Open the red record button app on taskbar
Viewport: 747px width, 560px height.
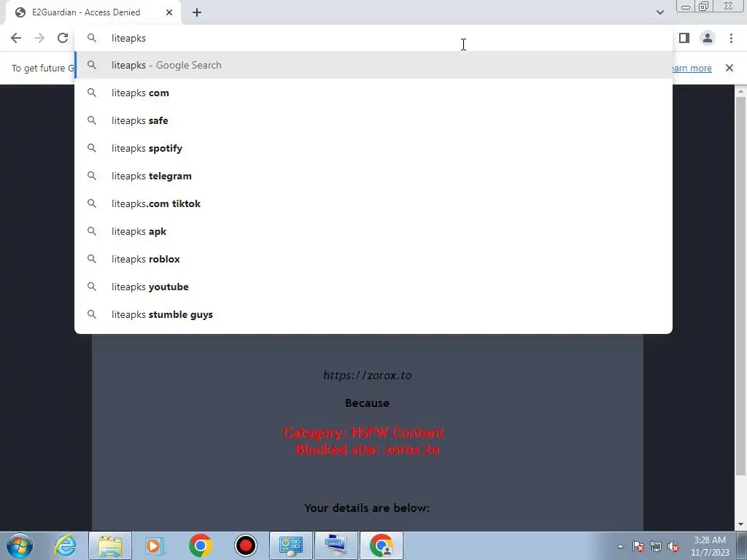245,545
